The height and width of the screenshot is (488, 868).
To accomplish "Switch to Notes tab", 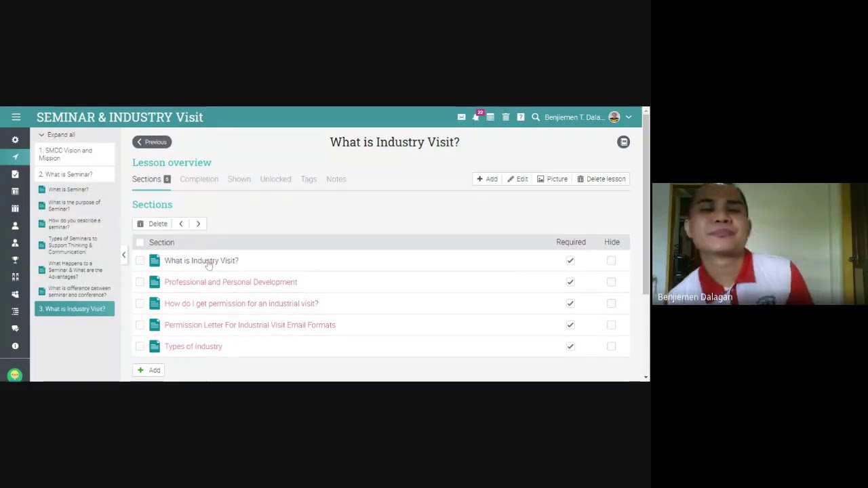I will click(x=336, y=179).
